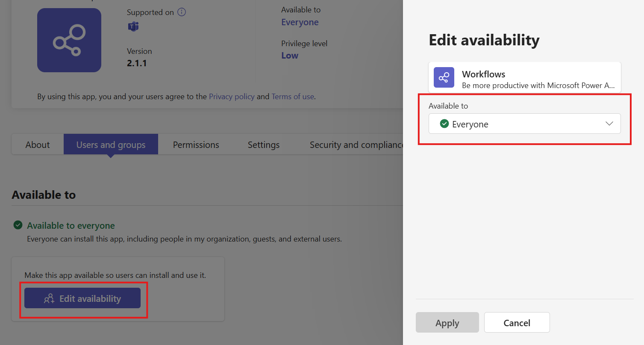Click the Workflows icon in the Edit availability panel
Image resolution: width=644 pixels, height=345 pixels.
(x=444, y=77)
